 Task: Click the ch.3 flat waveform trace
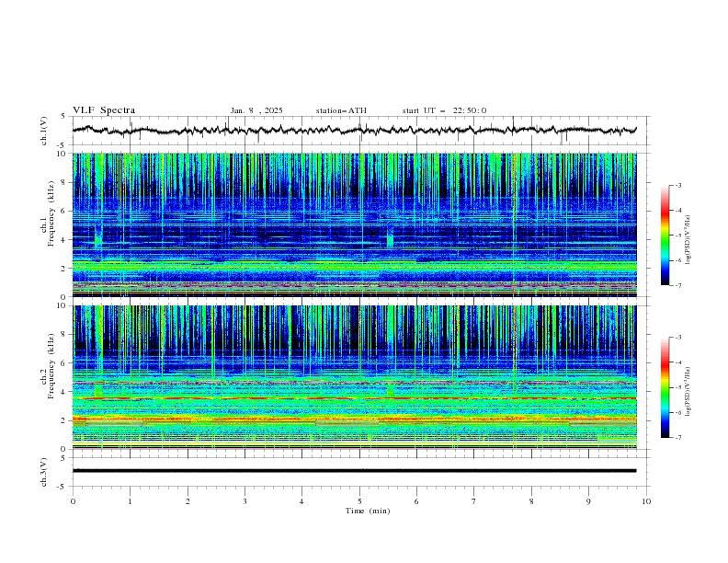354,471
